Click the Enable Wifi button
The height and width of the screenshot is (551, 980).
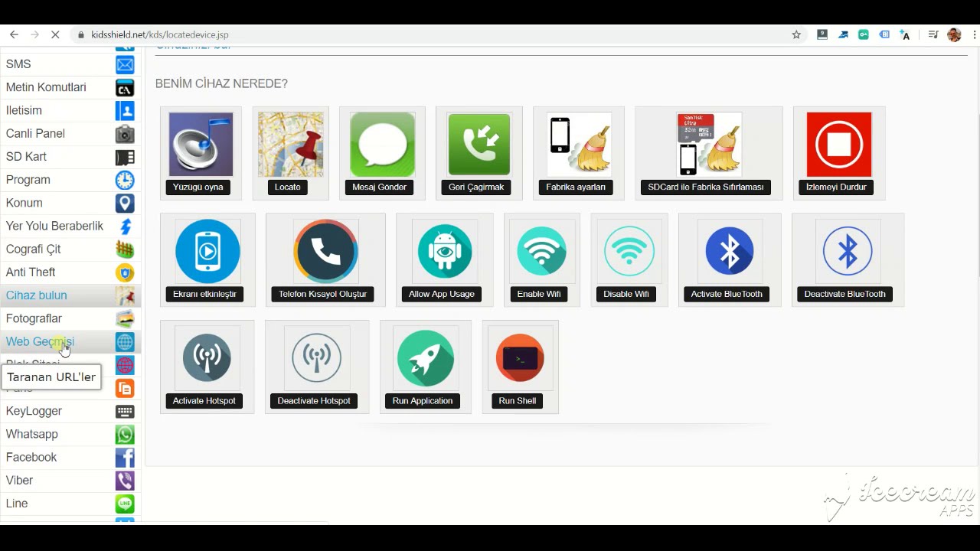539,294
